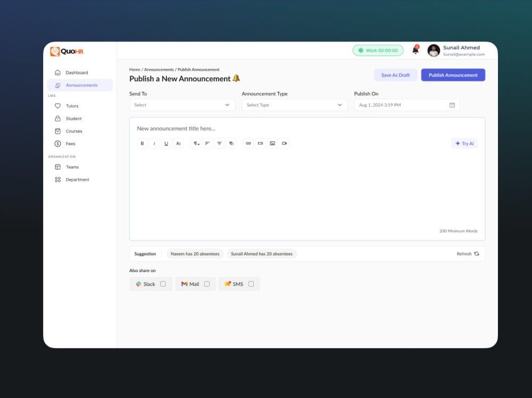The image size is (532, 398).
Task: Expand the Announcement Type dropdown
Action: point(295,105)
